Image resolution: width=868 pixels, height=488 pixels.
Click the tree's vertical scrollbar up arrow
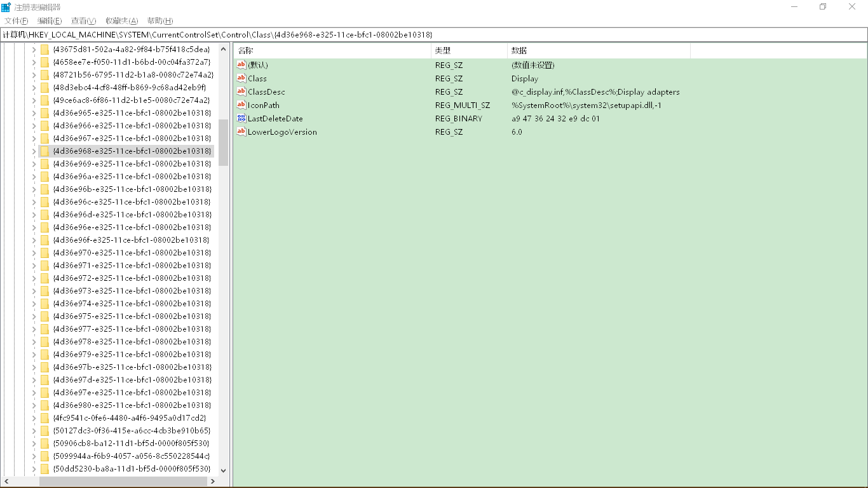[x=223, y=49]
